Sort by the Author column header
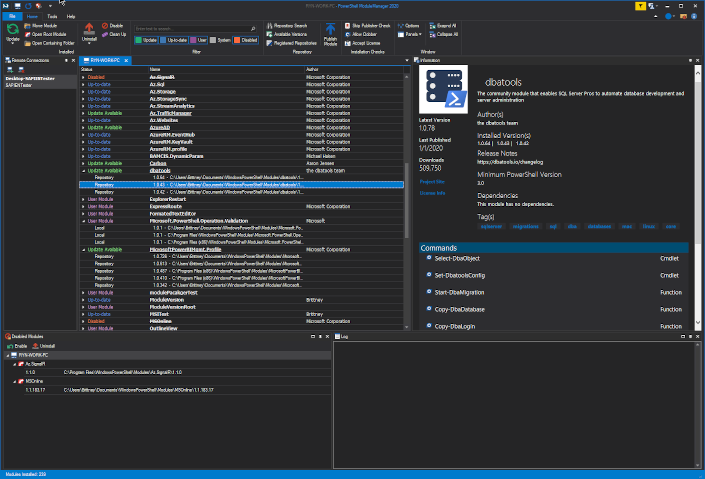Screen dimensions: 705x479 pos(353,69)
